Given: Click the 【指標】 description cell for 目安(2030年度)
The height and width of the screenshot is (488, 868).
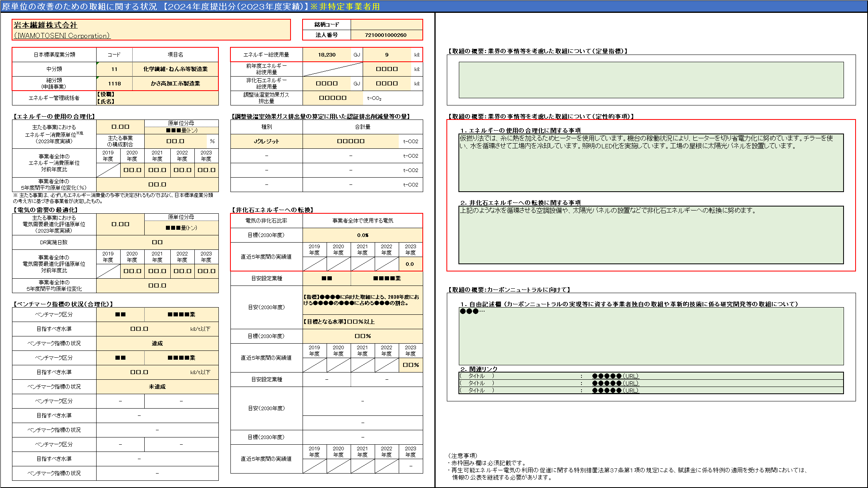Looking at the screenshot, I should tap(363, 300).
